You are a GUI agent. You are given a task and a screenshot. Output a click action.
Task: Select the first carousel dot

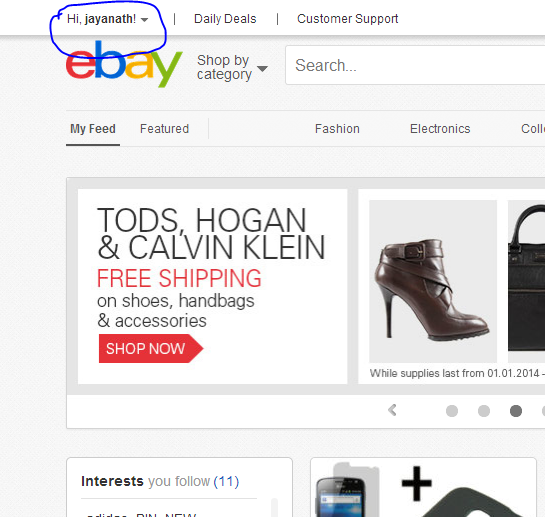point(452,411)
